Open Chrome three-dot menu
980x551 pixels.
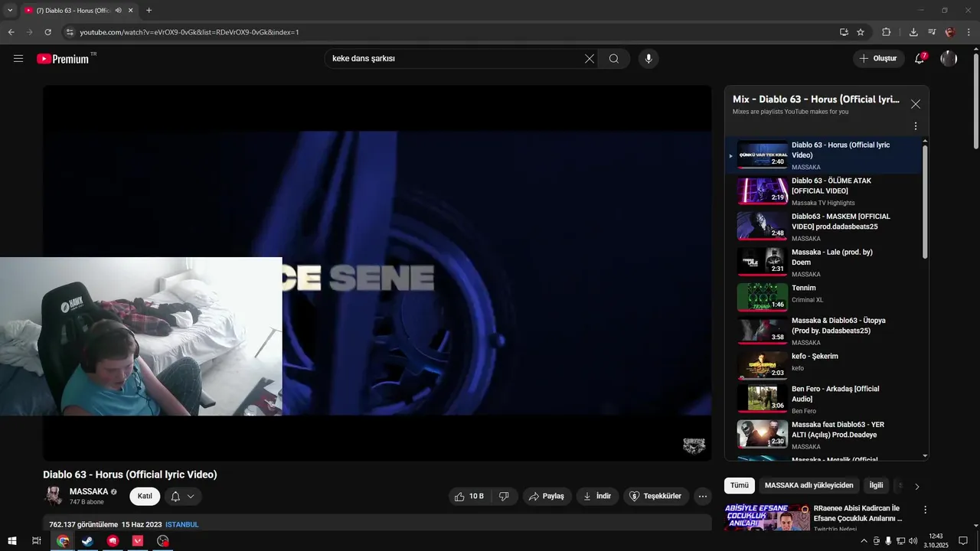coord(969,32)
